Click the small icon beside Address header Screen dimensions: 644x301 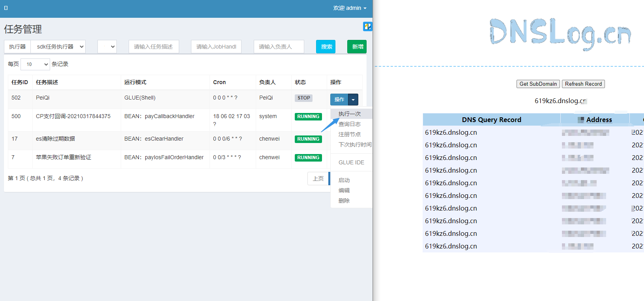tap(581, 120)
